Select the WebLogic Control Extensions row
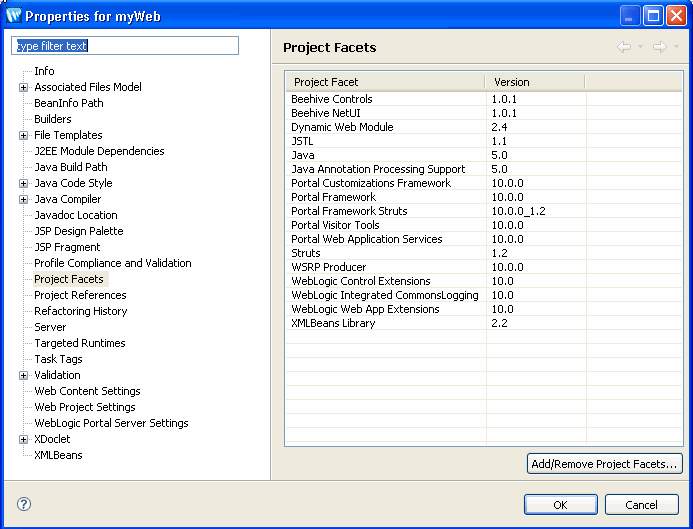 tap(484, 281)
